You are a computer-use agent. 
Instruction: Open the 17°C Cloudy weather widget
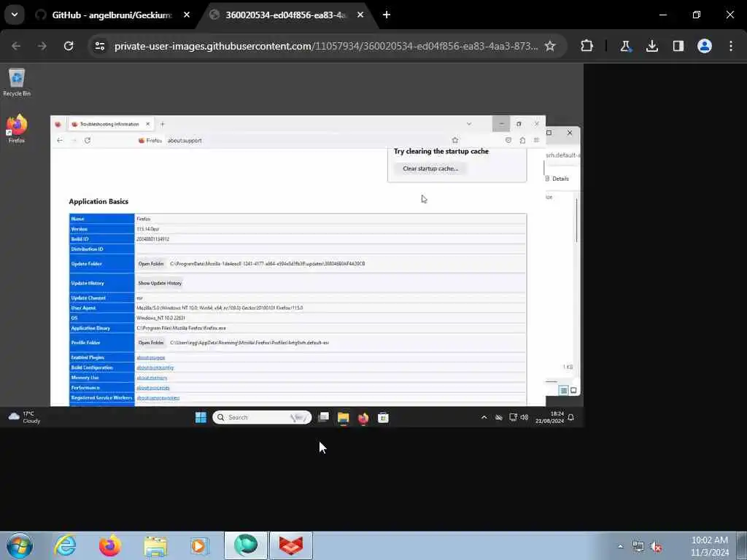click(24, 418)
